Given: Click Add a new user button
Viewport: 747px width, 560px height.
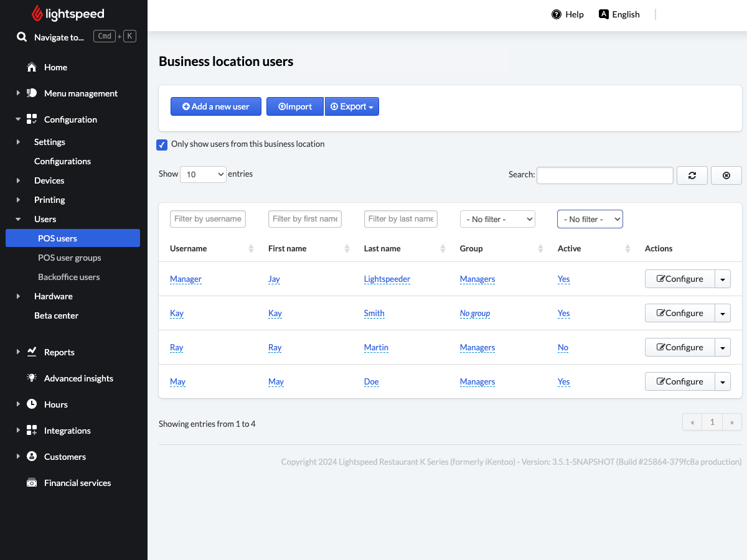Looking at the screenshot, I should pyautogui.click(x=215, y=106).
